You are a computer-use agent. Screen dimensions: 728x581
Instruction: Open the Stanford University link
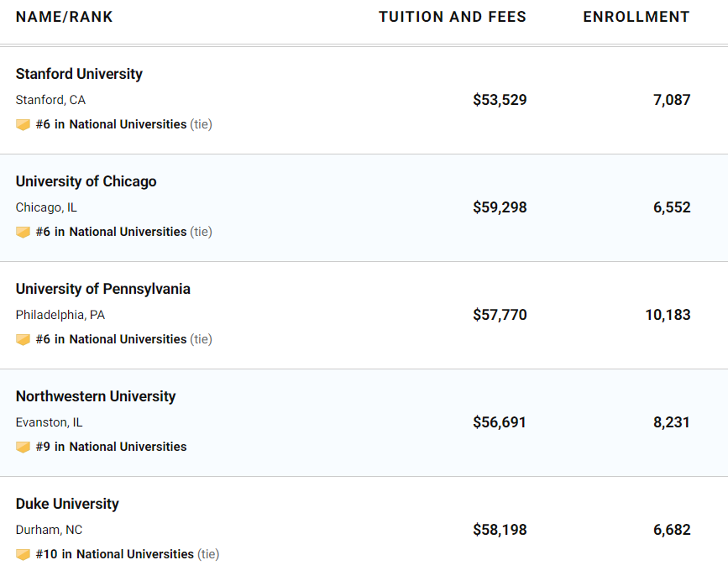[x=79, y=74]
